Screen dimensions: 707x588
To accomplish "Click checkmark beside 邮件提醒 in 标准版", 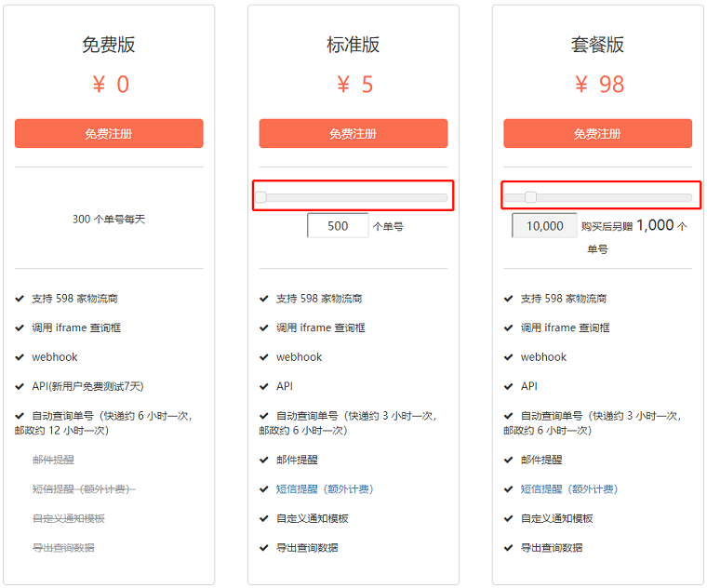I will (x=264, y=460).
